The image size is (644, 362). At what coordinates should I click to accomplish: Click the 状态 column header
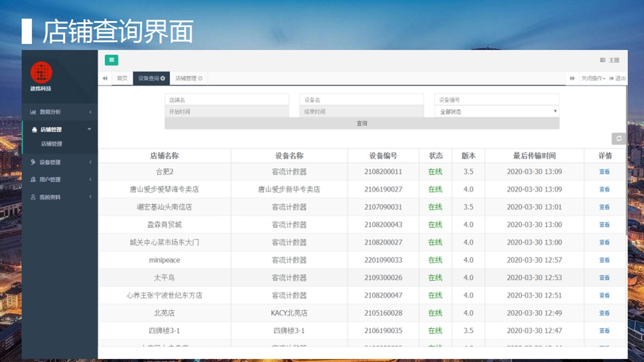click(x=436, y=156)
